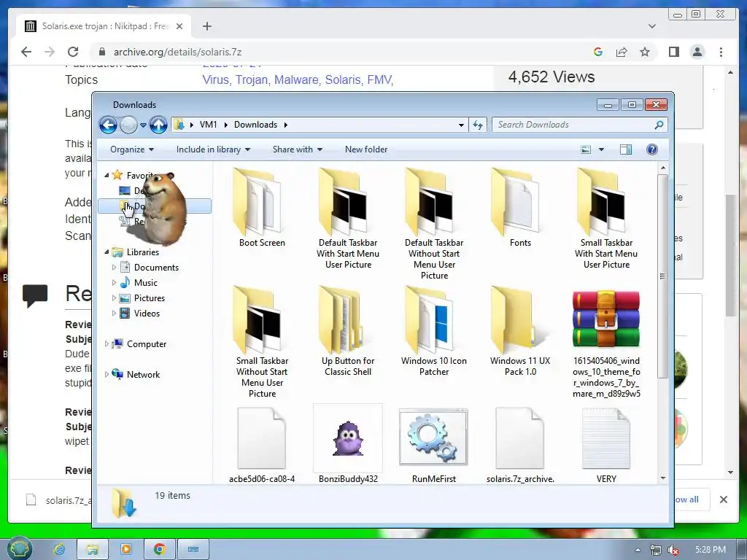Image resolution: width=747 pixels, height=560 pixels.
Task: Open the Solaris topic link
Action: point(344,79)
